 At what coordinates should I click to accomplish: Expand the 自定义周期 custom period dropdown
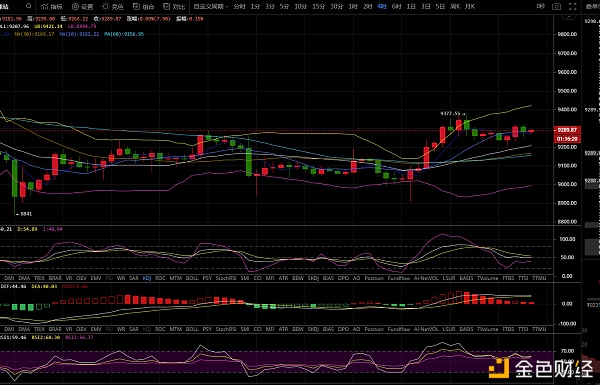(210, 7)
